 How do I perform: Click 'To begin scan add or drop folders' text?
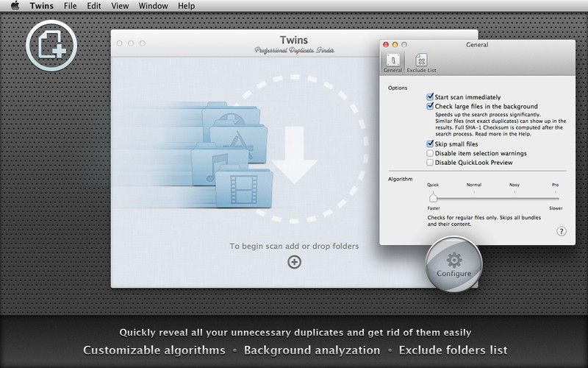[294, 246]
